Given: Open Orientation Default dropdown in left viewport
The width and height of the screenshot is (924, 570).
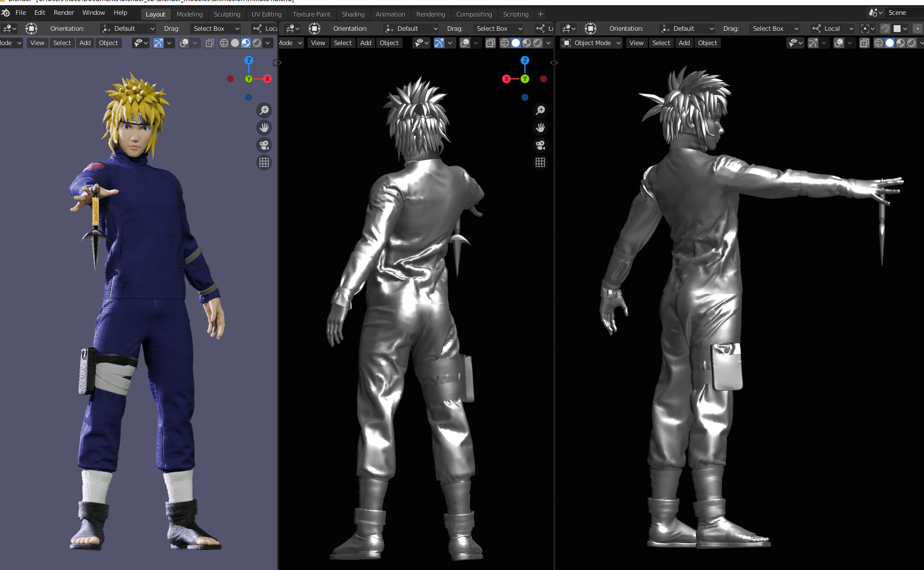Looking at the screenshot, I should [128, 29].
